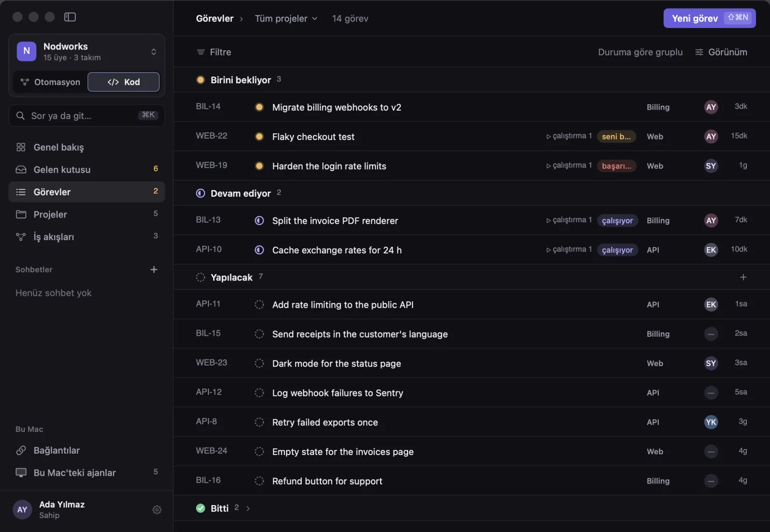
Task: Open Tüm projeler dropdown
Action: pos(286,18)
